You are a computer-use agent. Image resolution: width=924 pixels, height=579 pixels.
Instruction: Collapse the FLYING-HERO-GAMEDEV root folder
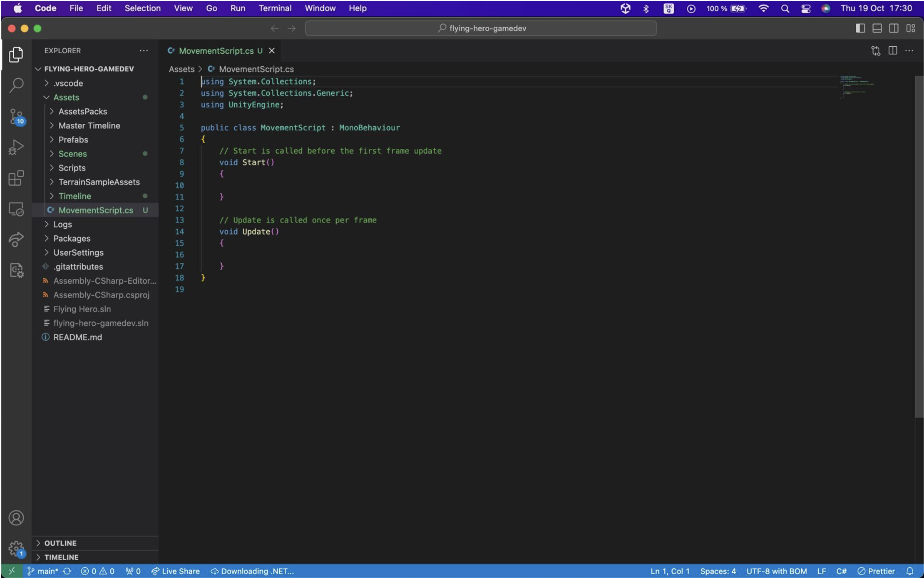(x=95, y=69)
